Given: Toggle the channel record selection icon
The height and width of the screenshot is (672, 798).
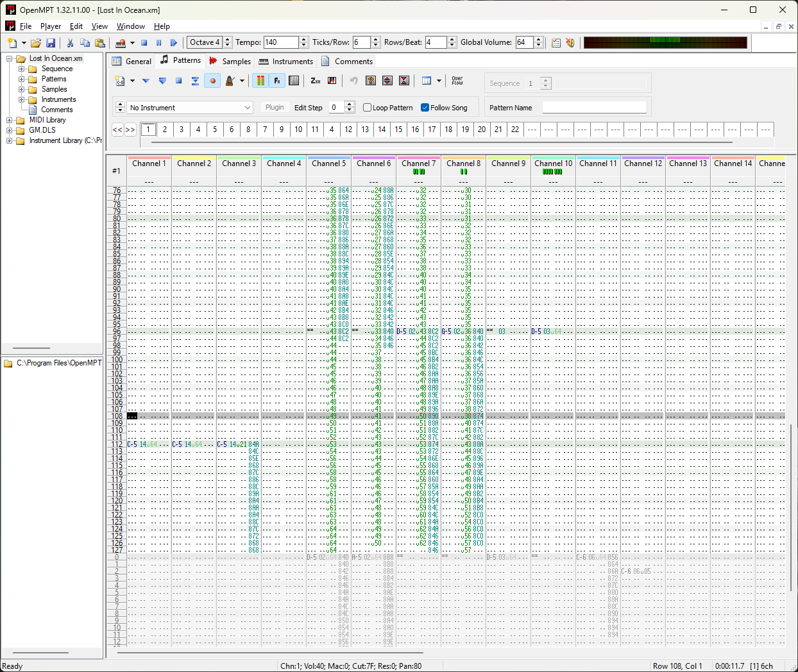Looking at the screenshot, I should (294, 81).
